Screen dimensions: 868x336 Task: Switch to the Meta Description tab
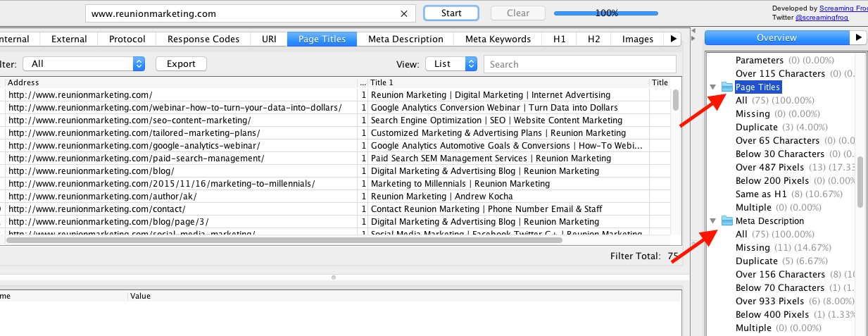click(x=405, y=39)
